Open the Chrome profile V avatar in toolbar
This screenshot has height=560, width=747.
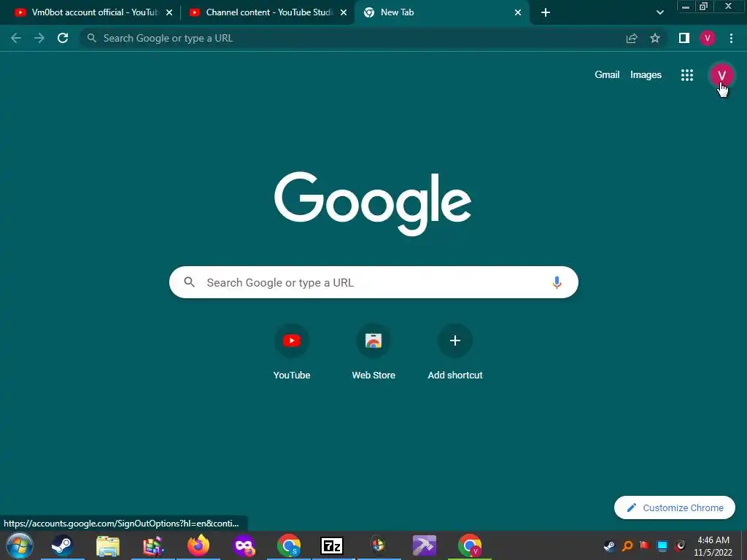coord(708,38)
